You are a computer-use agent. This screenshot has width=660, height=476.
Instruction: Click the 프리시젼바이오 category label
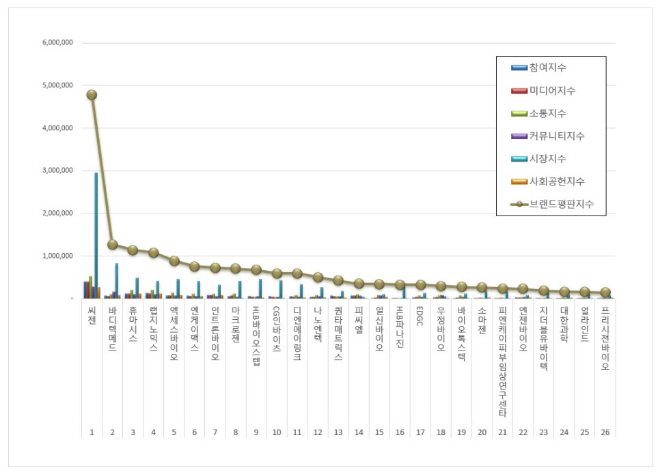606,340
